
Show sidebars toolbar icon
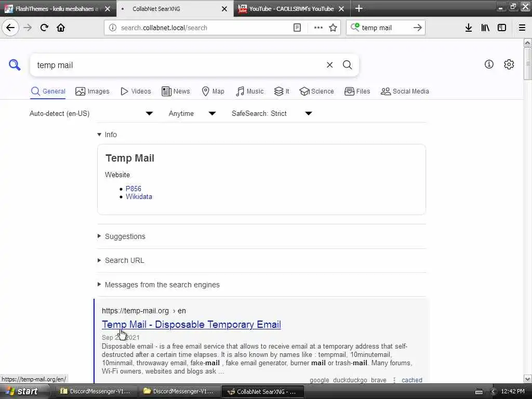point(502,28)
